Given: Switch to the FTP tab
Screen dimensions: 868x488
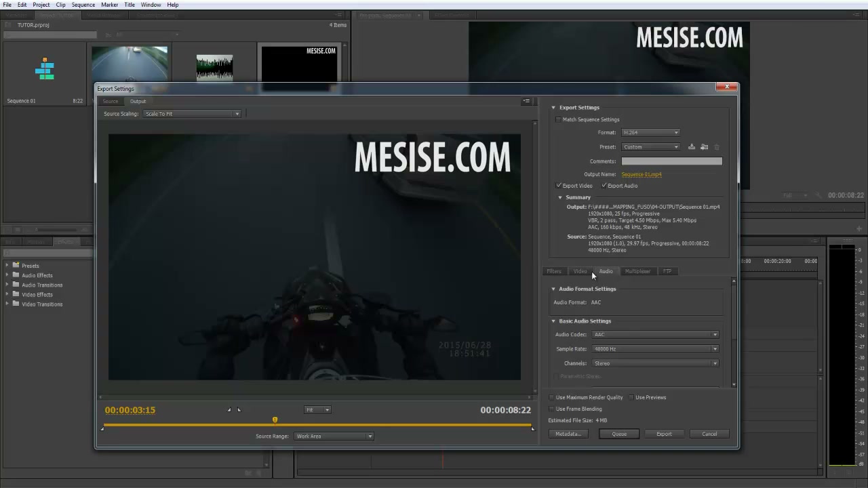Looking at the screenshot, I should [x=667, y=271].
